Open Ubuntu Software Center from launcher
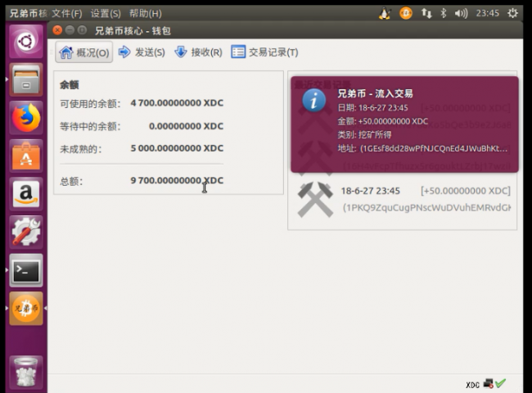Screen dimensions: 532x393 [26, 156]
